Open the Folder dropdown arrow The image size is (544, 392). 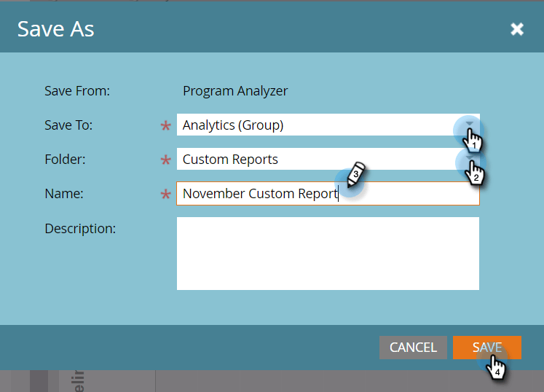(x=470, y=159)
